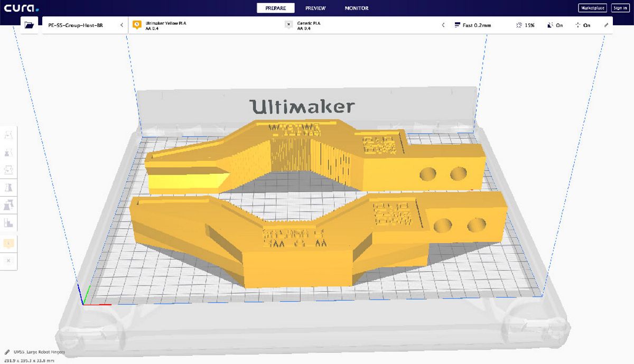Expand the Fast 0.2mm print settings panel

(x=473, y=25)
